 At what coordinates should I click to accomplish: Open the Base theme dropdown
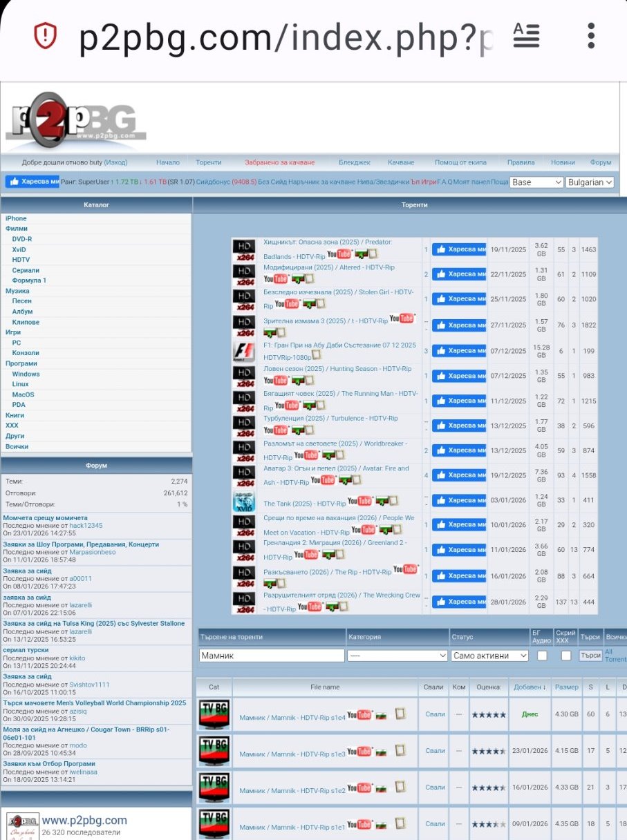[x=537, y=182]
